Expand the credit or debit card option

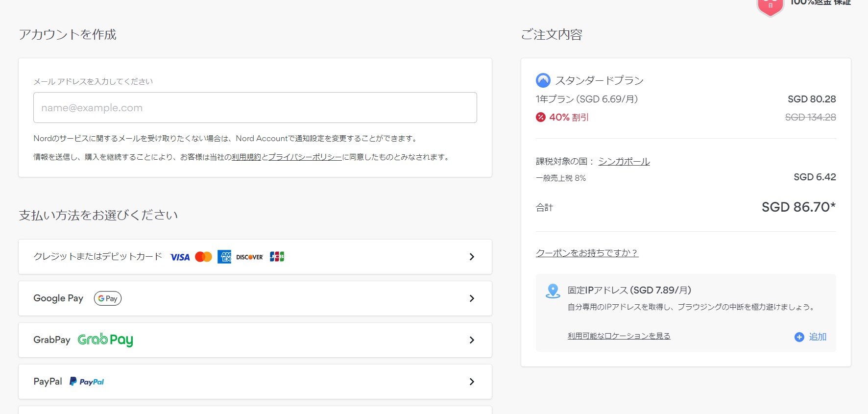tap(471, 257)
